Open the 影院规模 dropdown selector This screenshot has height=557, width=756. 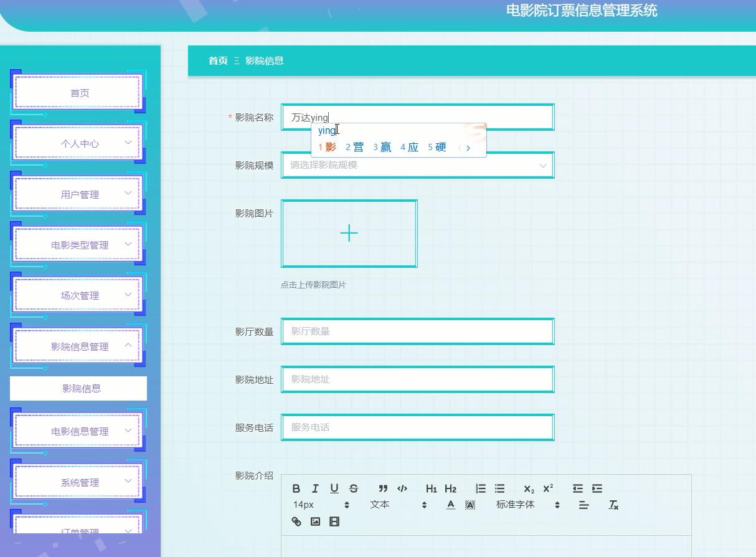click(x=417, y=165)
